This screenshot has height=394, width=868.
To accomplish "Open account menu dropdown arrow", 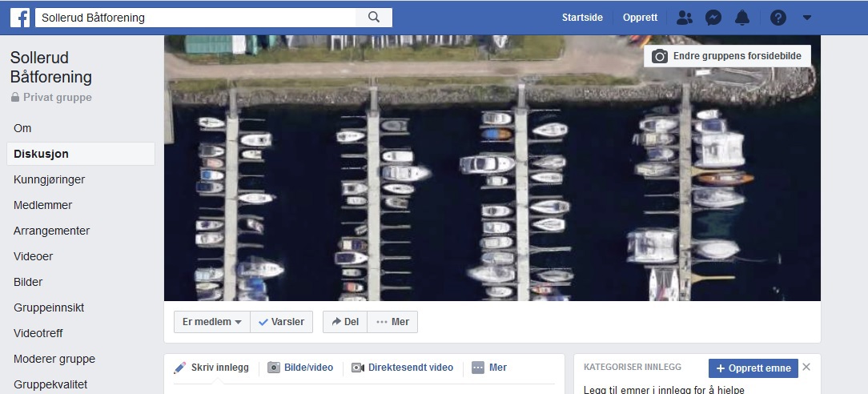I will click(x=806, y=18).
